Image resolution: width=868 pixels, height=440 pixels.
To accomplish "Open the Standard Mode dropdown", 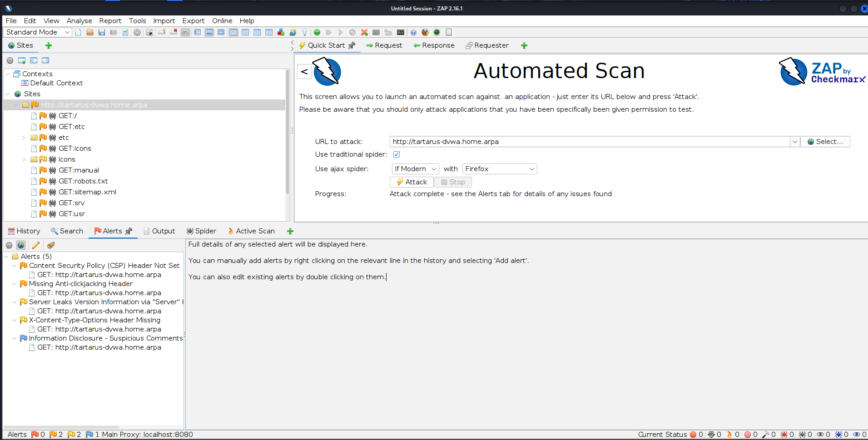I will (38, 32).
